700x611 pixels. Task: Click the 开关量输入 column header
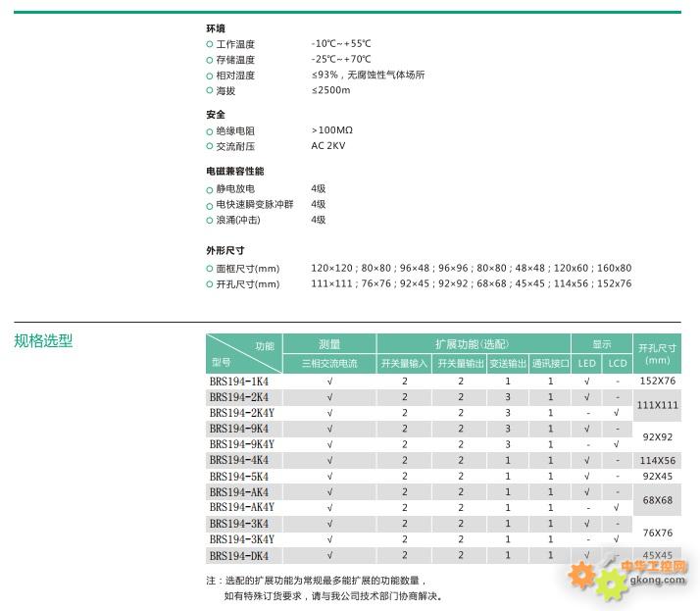point(404,364)
